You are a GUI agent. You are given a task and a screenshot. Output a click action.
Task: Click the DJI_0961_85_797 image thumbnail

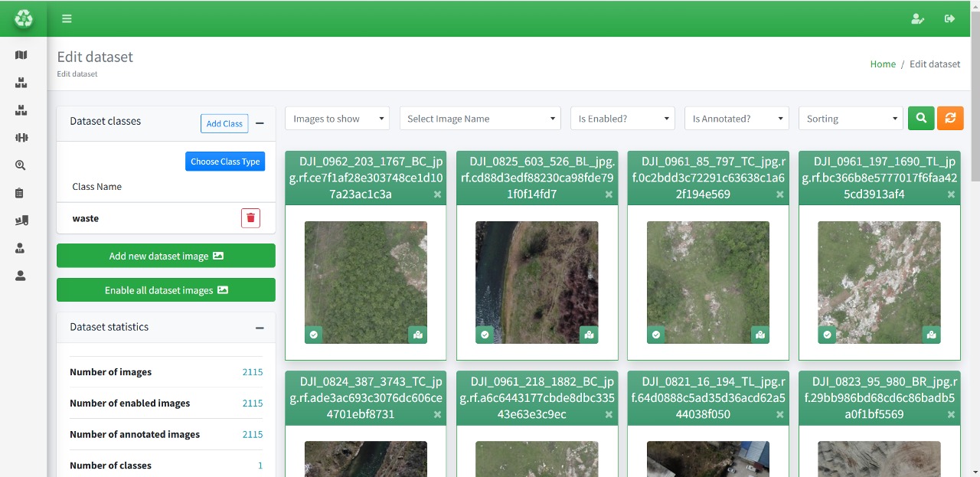coord(708,283)
